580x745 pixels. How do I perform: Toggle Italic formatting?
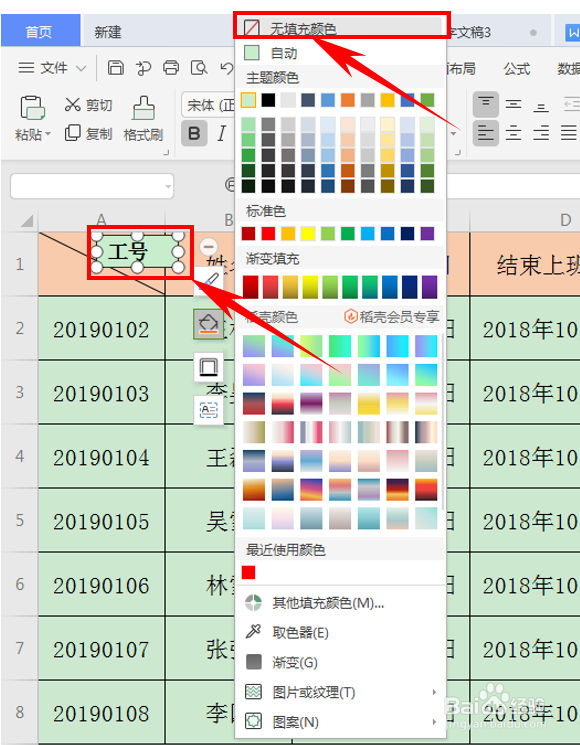(x=221, y=134)
